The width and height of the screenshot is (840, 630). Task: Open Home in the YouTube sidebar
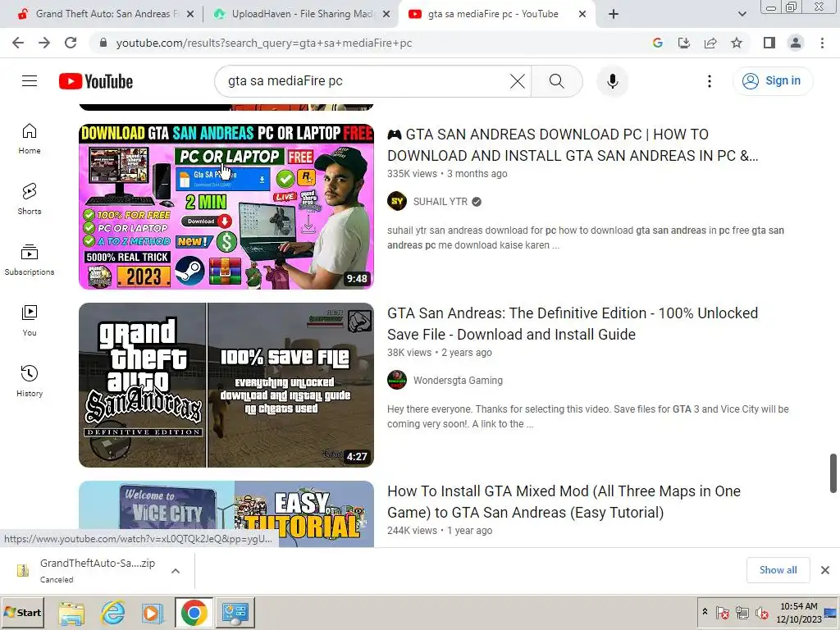click(30, 139)
